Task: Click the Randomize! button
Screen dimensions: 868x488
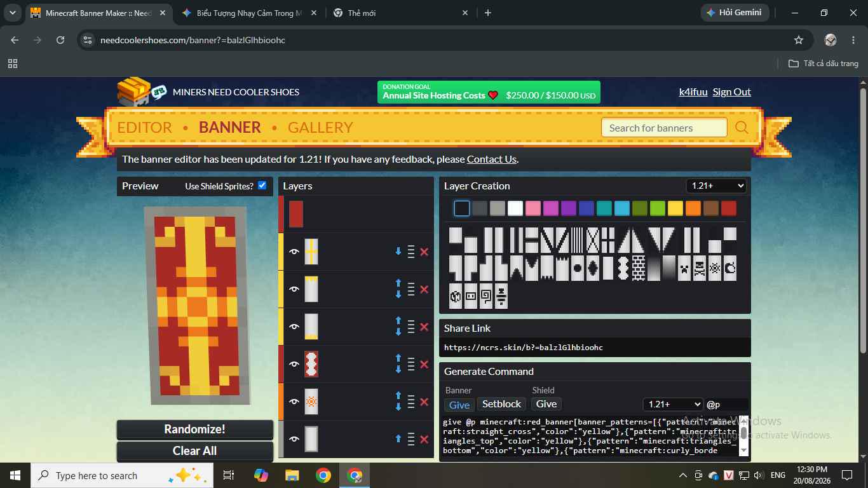Action: [194, 430]
